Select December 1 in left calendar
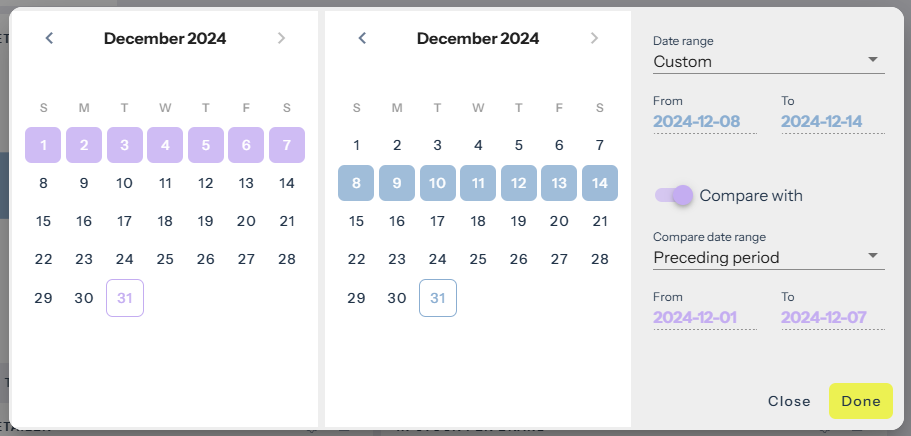Viewport: 911px width, 436px height. (x=43, y=145)
